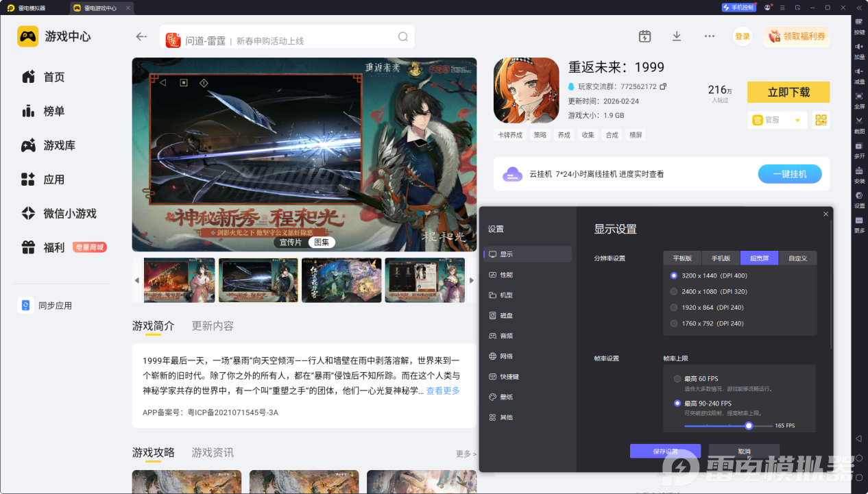Image resolution: width=868 pixels, height=494 pixels.
Task: Copy the player group number 772562172
Action: [663, 87]
